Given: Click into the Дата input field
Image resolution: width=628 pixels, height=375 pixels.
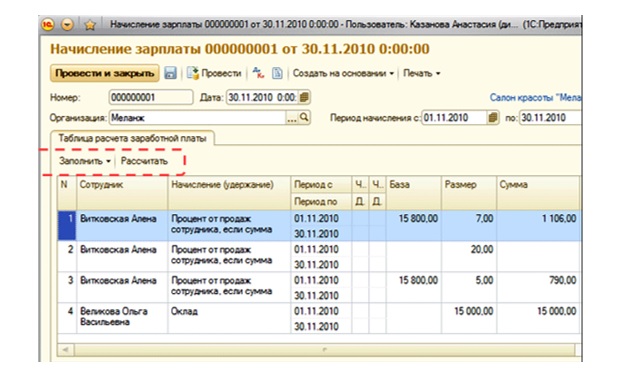Looking at the screenshot, I should pyautogui.click(x=262, y=97).
